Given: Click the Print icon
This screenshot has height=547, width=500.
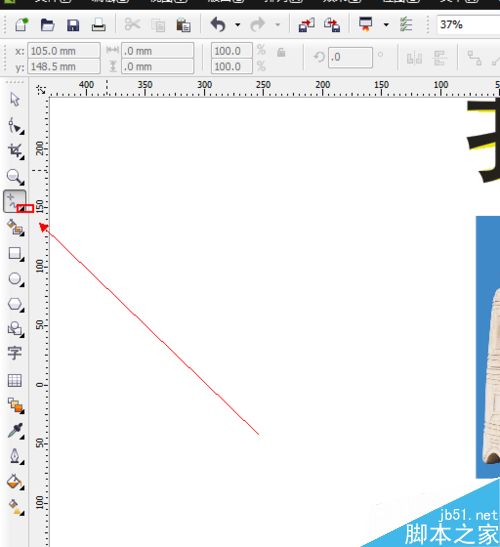Looking at the screenshot, I should pyautogui.click(x=98, y=25).
